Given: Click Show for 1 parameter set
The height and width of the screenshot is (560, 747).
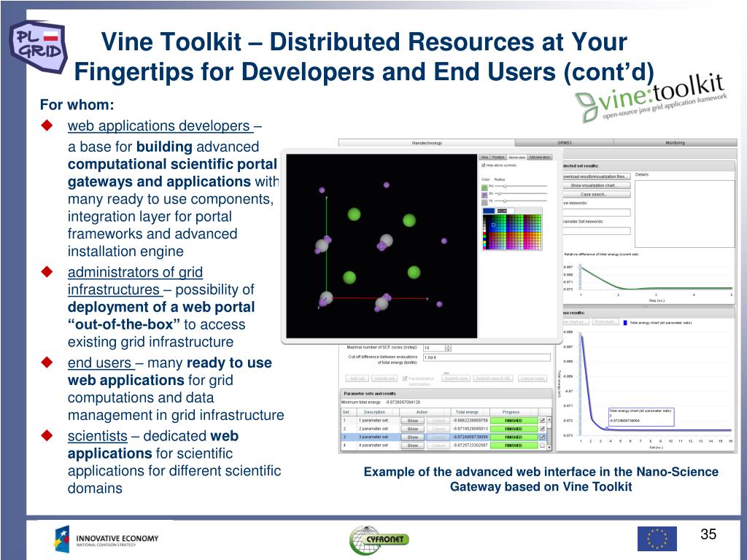Looking at the screenshot, I should point(413,421).
